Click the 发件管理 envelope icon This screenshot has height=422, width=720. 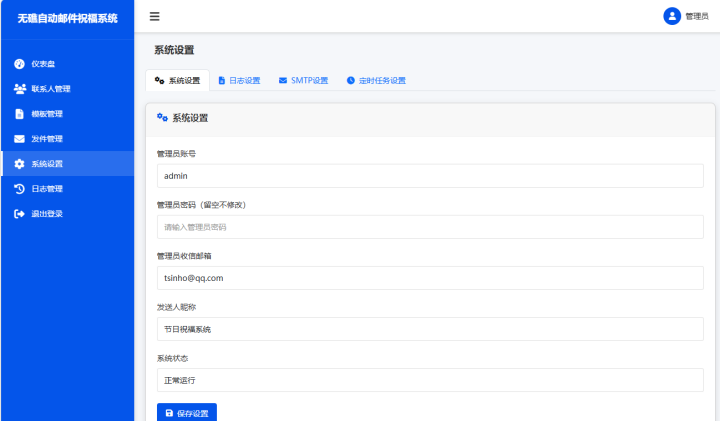tap(19, 139)
